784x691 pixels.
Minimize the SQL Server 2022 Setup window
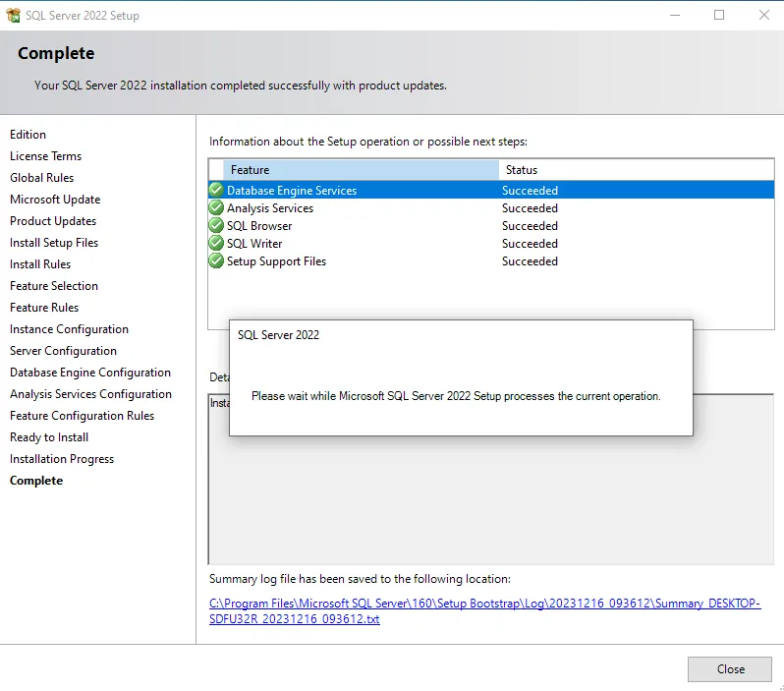tap(675, 15)
